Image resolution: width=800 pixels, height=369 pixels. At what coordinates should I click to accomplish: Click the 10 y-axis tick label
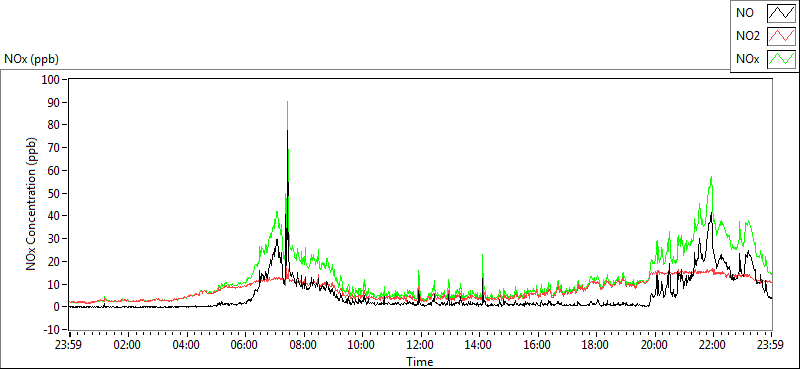point(55,284)
